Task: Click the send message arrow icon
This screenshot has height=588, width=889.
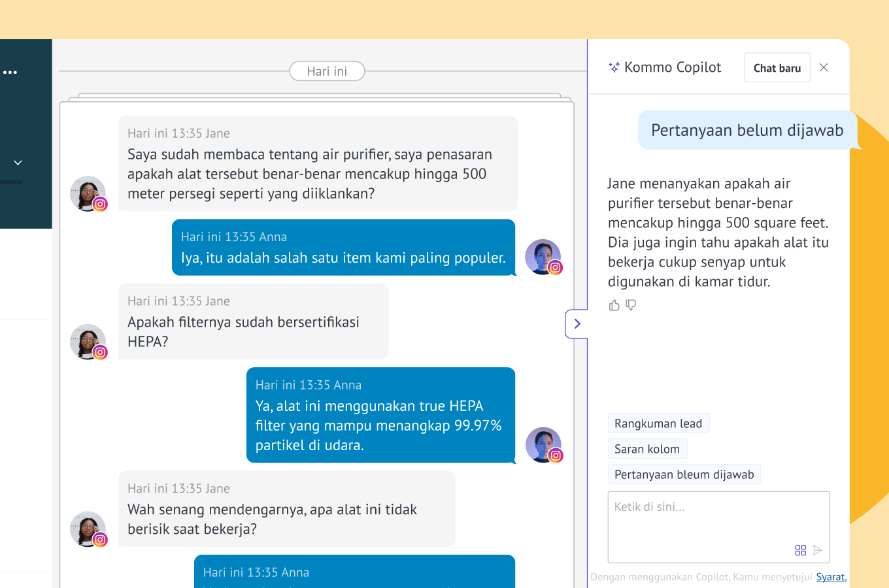Action: coord(817,550)
